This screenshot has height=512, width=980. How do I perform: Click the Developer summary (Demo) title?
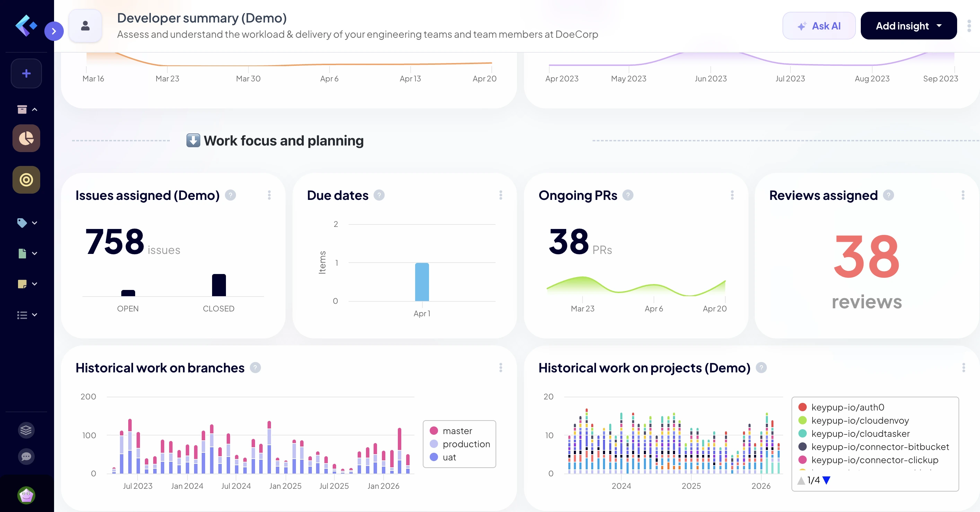[x=202, y=18]
